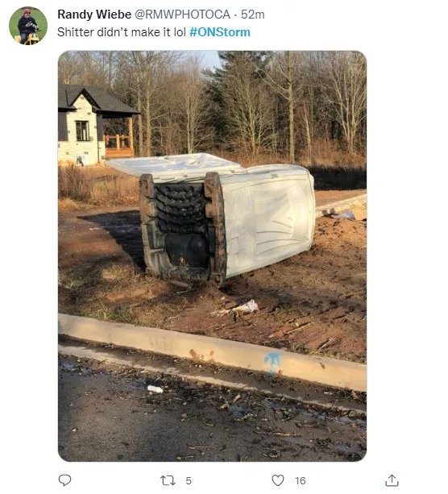Follow the #ONStorm hashtag link
Image resolution: width=448 pixels, height=494 pixels.
[x=220, y=32]
